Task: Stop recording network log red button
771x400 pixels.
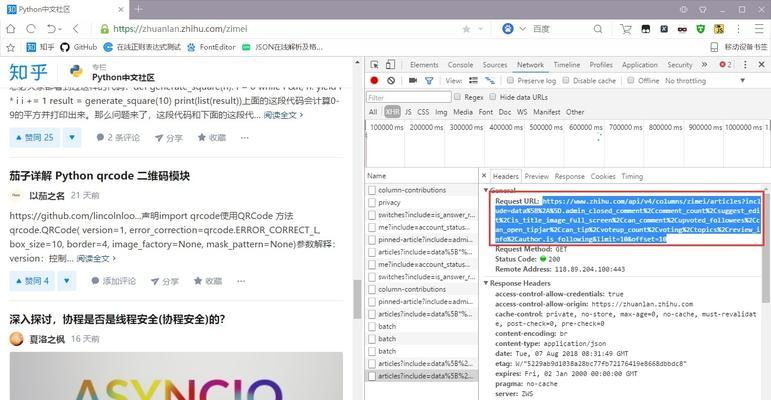Action: (x=374, y=80)
